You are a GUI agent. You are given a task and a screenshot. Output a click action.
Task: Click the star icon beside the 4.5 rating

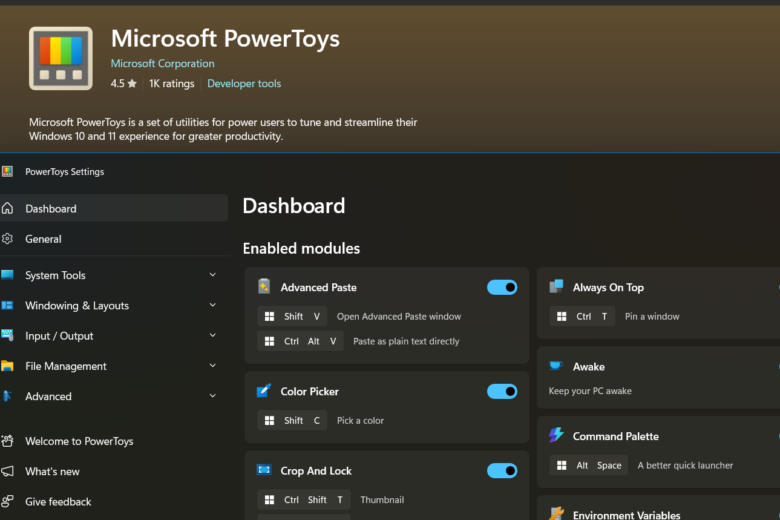(x=132, y=83)
